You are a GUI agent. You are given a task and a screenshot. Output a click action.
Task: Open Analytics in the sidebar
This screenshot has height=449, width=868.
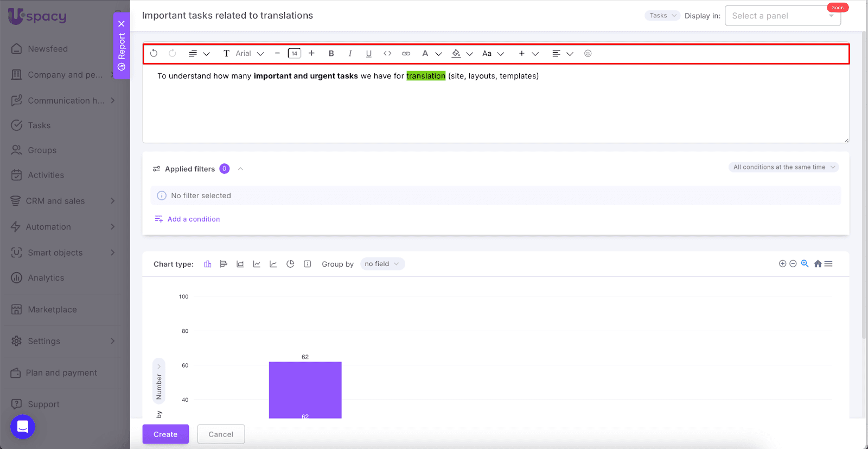pyautogui.click(x=46, y=278)
